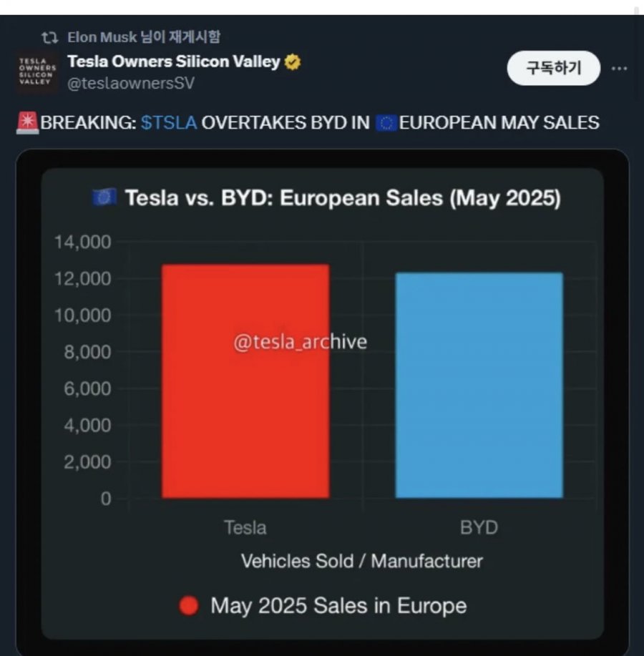Click the EU flag emoji in tweet text
The image size is (644, 656).
(386, 123)
